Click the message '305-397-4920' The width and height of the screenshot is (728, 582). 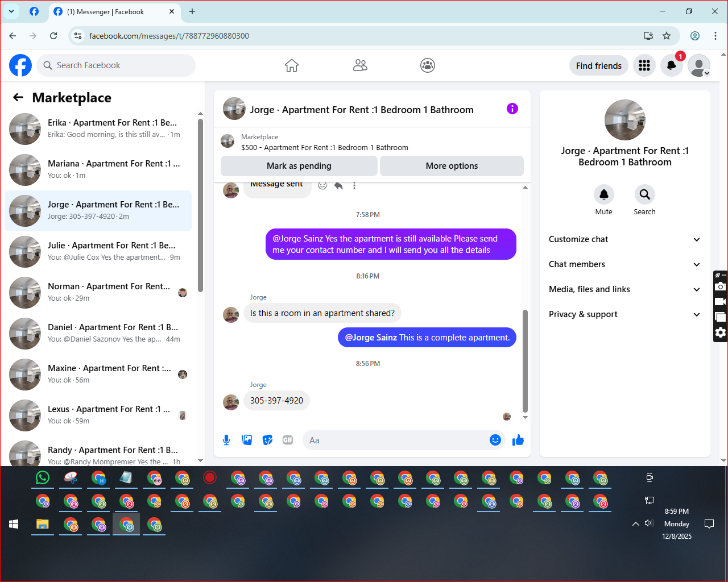click(x=276, y=401)
